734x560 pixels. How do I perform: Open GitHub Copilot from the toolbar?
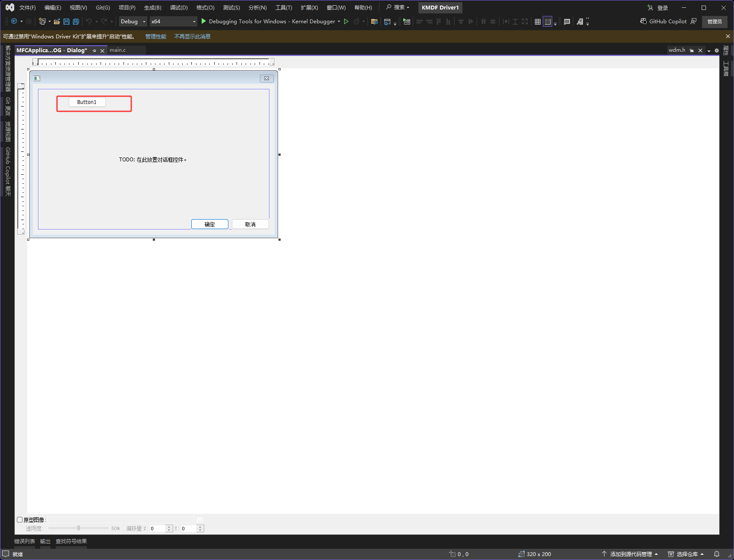[663, 21]
